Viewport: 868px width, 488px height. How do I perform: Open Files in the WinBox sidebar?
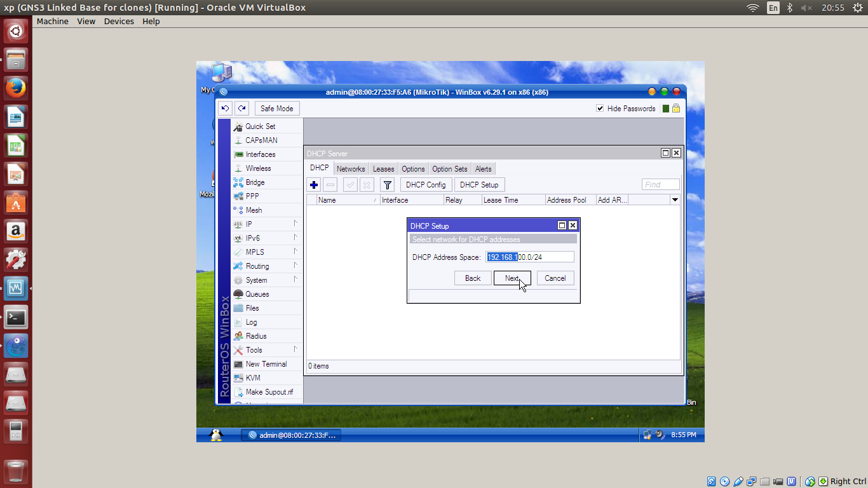(267, 308)
